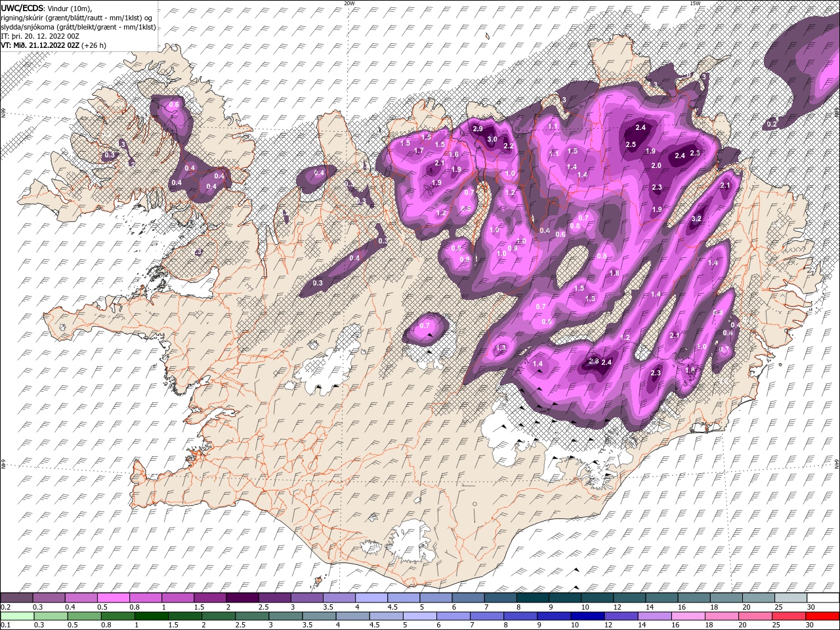Image resolution: width=840 pixels, height=630 pixels.
Task: Select the lavender 14–16 rain legend swatch
Action: click(x=655, y=616)
